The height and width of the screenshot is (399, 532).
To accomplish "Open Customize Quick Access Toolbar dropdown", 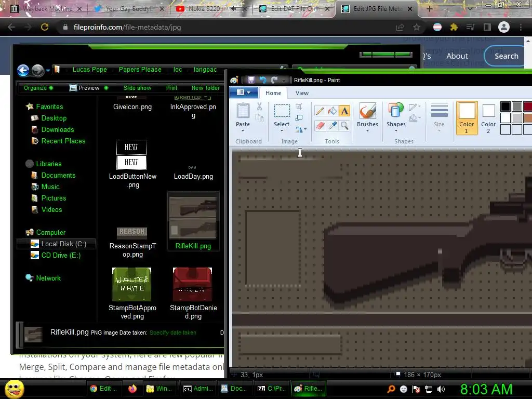I will coord(284,81).
